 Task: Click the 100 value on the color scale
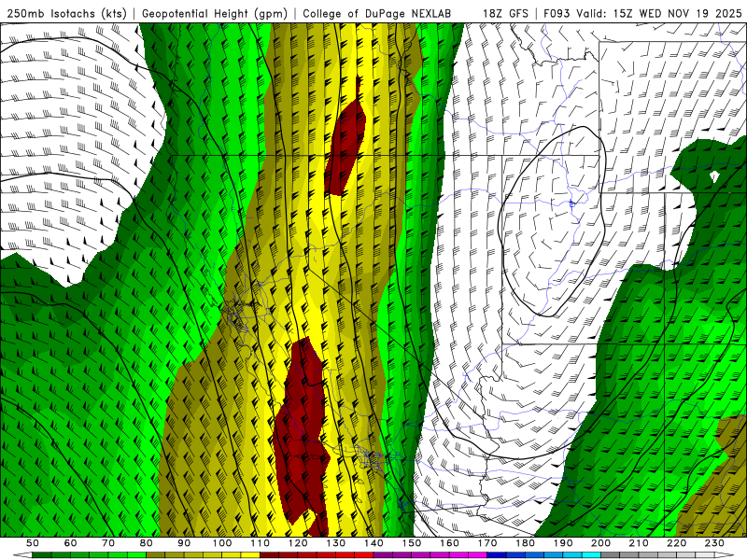pos(222,543)
